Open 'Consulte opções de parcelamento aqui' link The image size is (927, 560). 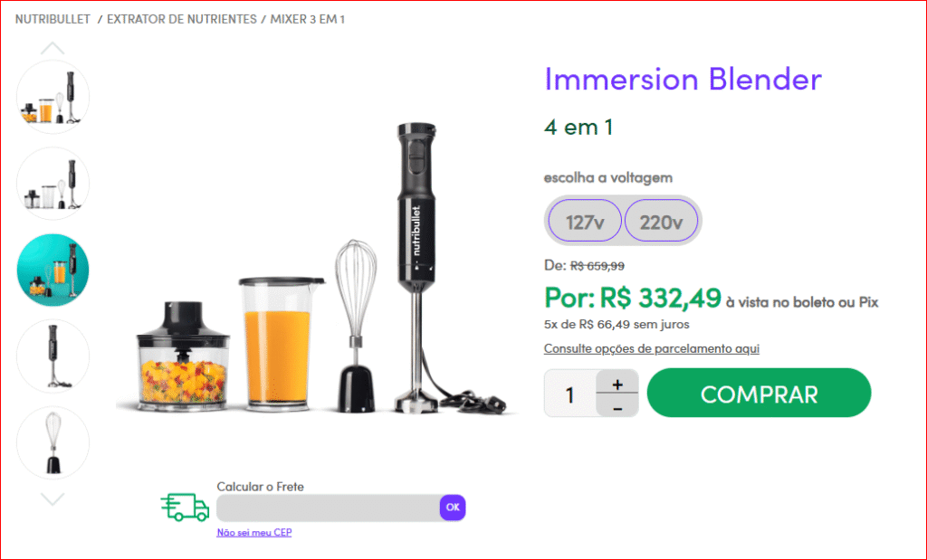pyautogui.click(x=652, y=348)
